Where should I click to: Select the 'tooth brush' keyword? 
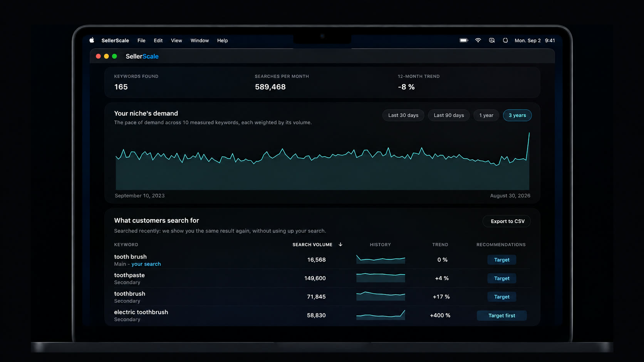click(130, 257)
